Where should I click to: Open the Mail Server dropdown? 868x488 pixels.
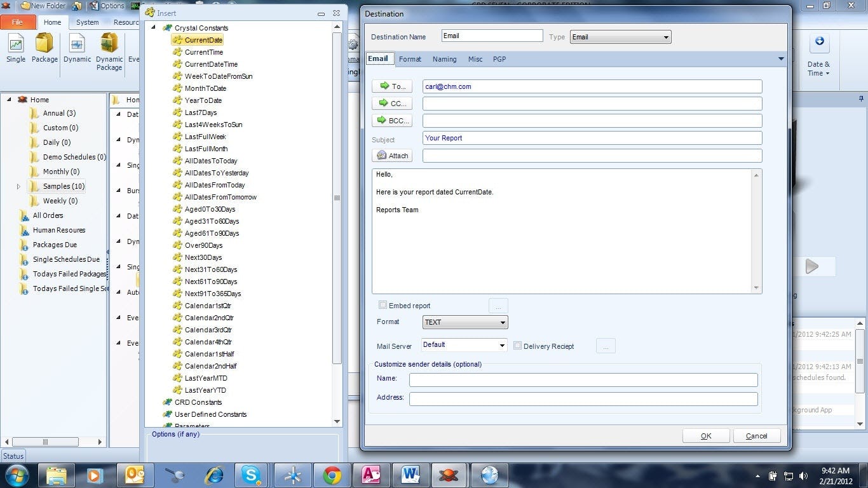(x=463, y=345)
